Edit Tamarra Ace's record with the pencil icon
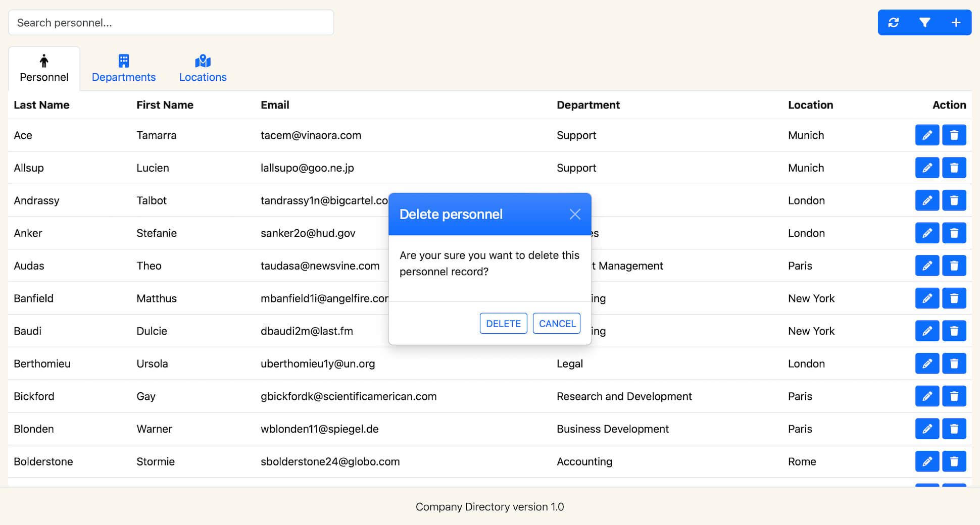The height and width of the screenshot is (525, 980). coord(927,135)
